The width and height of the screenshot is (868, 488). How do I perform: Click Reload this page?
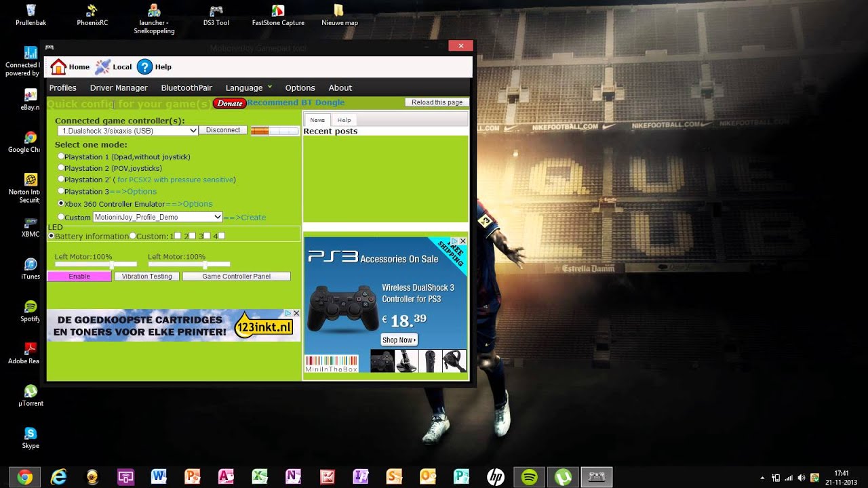[x=437, y=102]
